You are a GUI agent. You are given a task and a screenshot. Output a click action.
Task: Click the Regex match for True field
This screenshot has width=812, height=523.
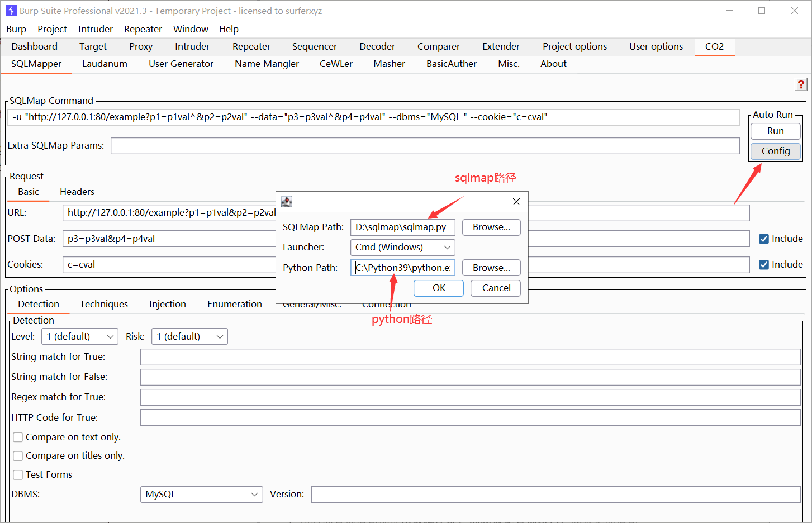click(470, 397)
